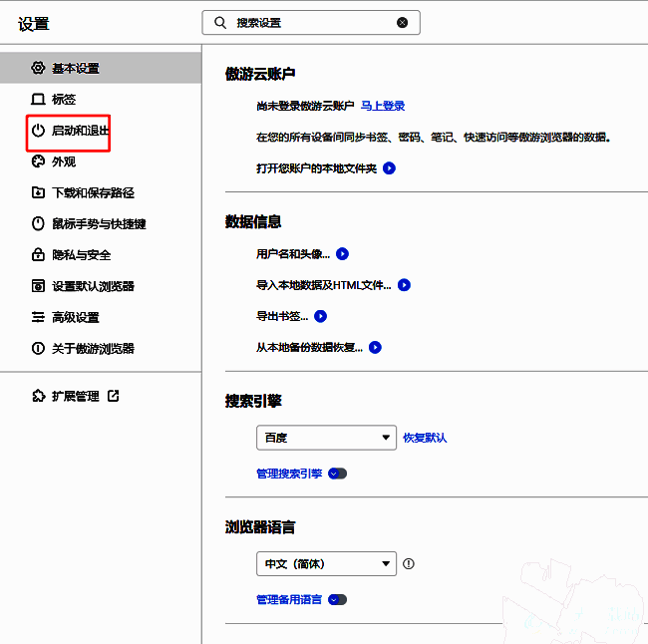Image resolution: width=648 pixels, height=644 pixels.
Task: Open 关于傲游浏览器 about page
Action: click(93, 349)
